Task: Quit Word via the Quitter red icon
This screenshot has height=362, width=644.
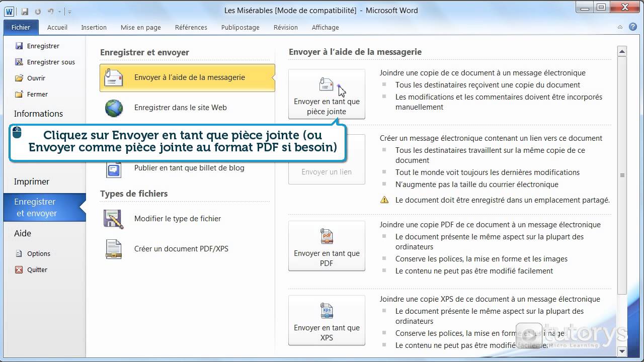Action: click(18, 269)
